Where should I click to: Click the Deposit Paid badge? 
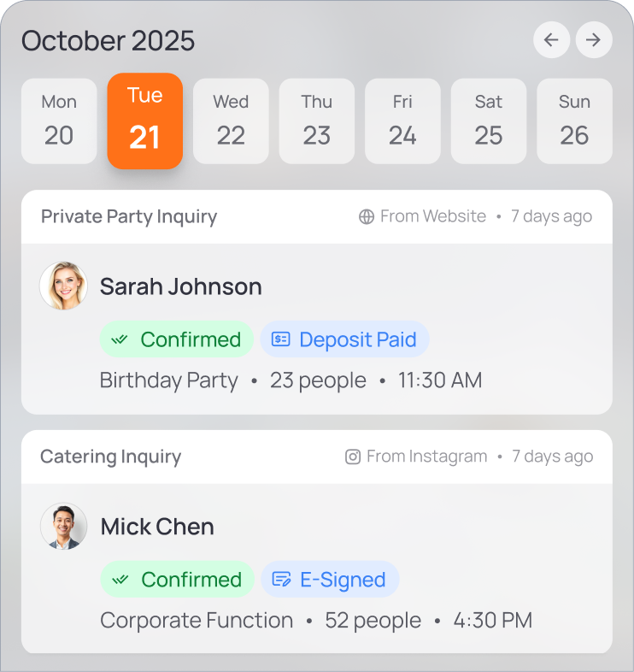[344, 339]
